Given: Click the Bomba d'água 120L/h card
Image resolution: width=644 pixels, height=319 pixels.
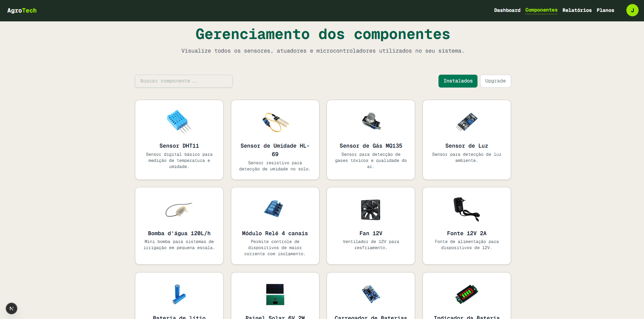Looking at the screenshot, I should coord(179,226).
